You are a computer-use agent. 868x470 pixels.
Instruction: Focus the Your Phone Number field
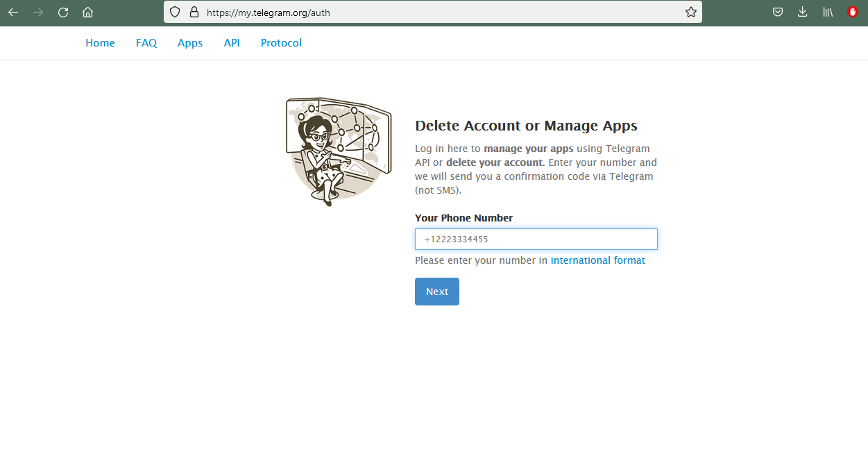point(536,240)
